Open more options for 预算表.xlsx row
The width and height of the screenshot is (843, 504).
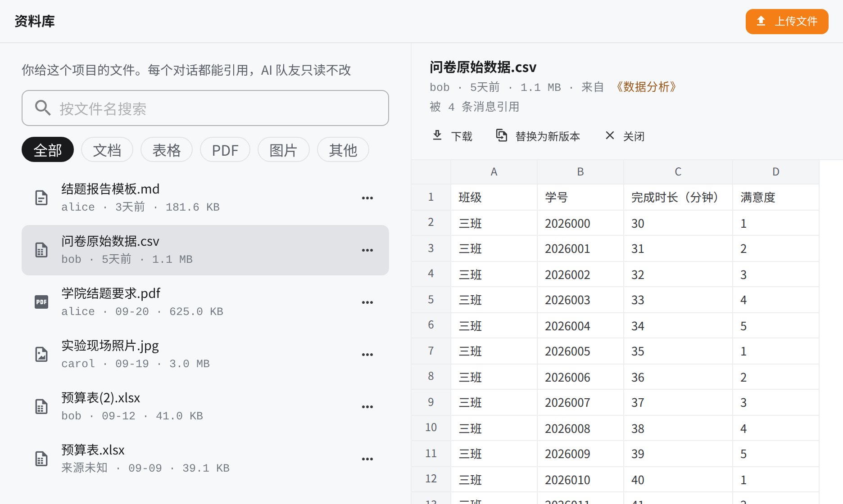point(367,459)
